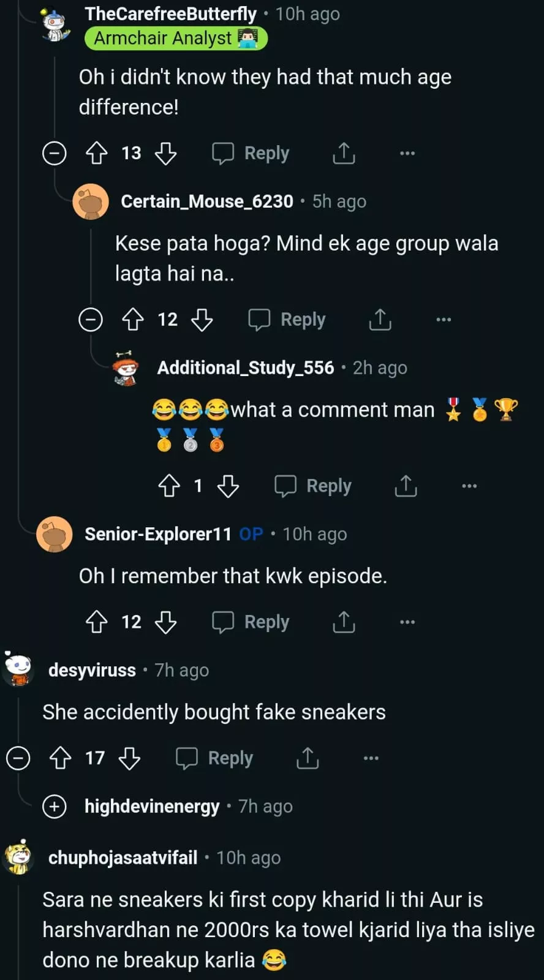Expand highdevinenergy's collapsed comment
This screenshot has height=980, width=544.
(54, 807)
